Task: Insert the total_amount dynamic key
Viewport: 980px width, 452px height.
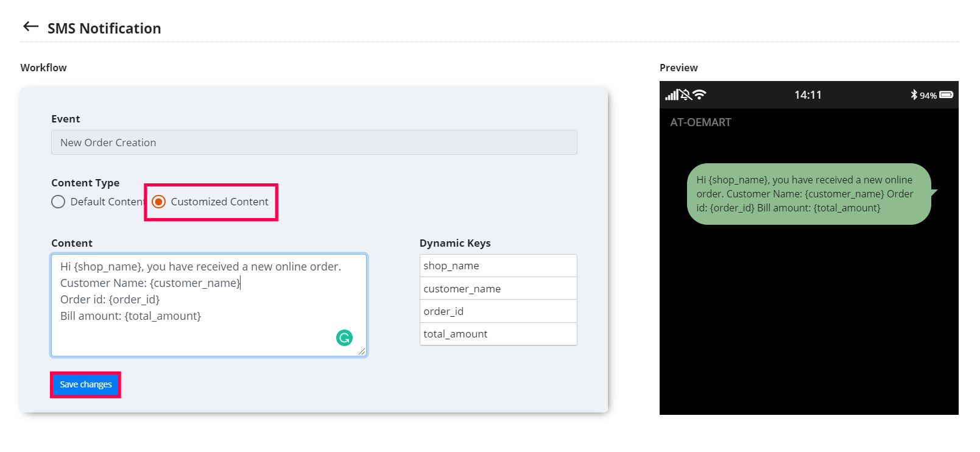Action: (x=498, y=334)
